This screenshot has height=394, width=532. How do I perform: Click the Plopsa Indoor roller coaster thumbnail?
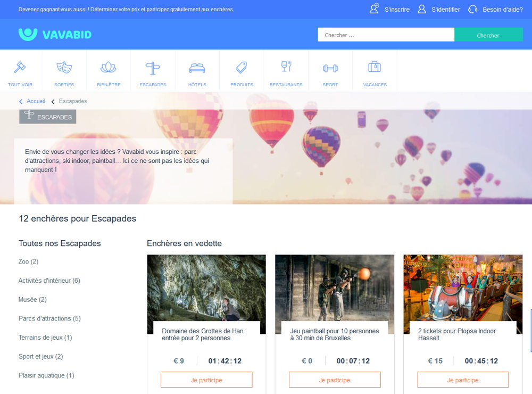pos(463,288)
